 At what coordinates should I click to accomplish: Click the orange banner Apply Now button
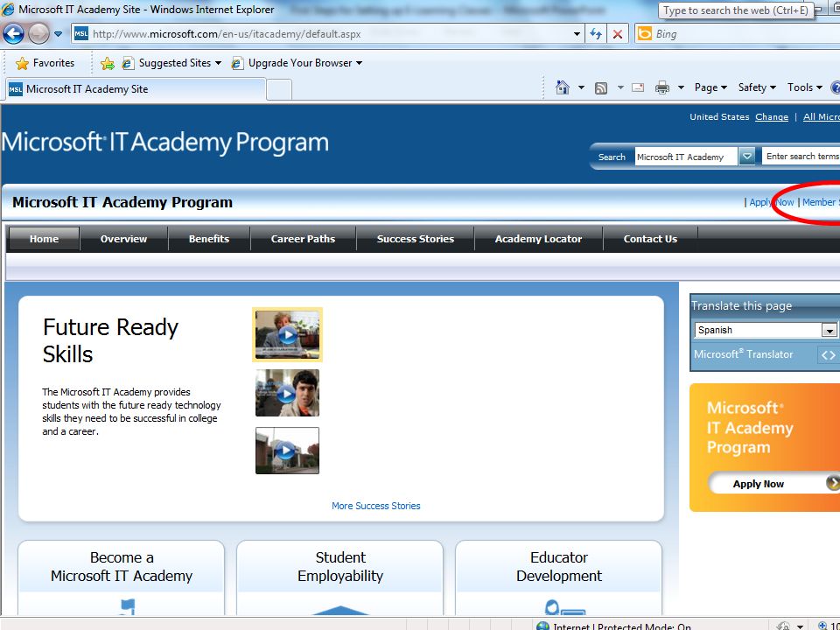(772, 484)
